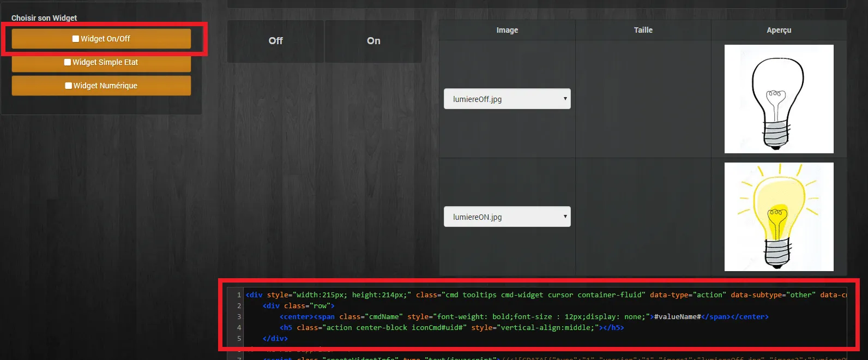
Task: Click line number 3 in code gutter
Action: (x=239, y=317)
